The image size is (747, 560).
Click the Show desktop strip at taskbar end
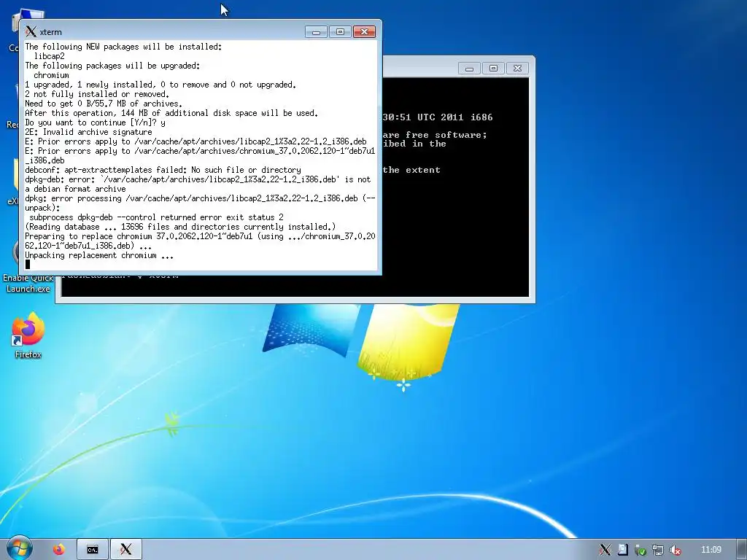742,550
